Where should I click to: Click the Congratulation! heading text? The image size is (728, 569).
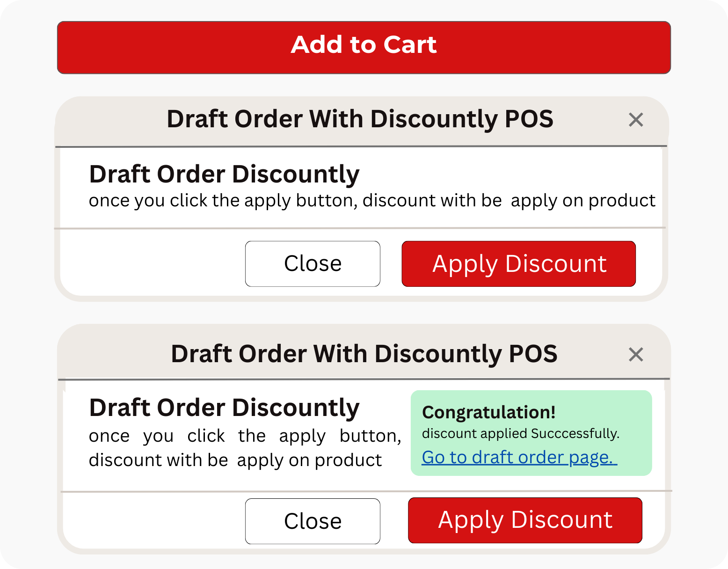pyautogui.click(x=488, y=412)
